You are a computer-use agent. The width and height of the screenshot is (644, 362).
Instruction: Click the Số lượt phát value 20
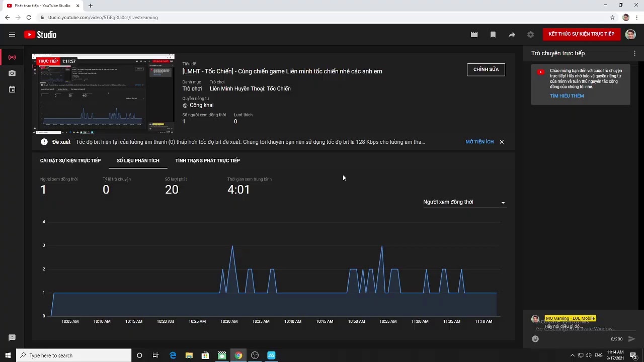pyautogui.click(x=172, y=190)
